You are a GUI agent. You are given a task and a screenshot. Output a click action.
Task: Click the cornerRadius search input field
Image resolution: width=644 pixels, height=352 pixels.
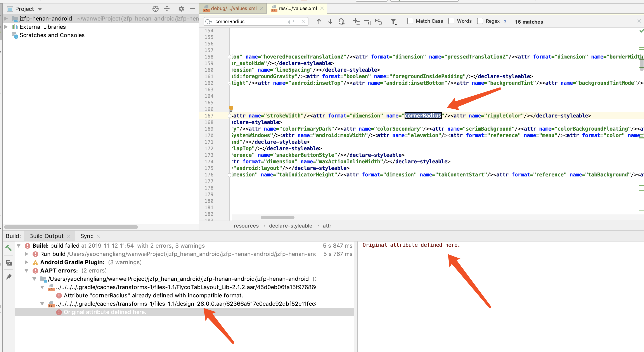click(250, 21)
